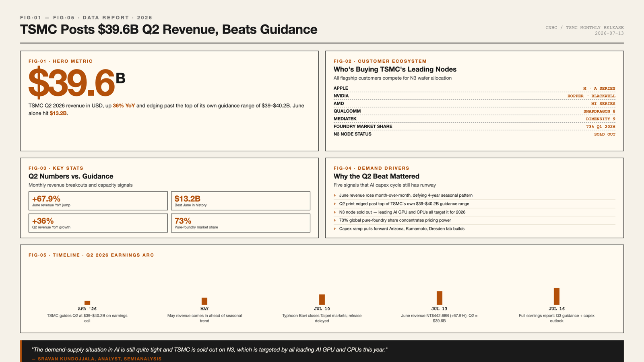Click the 'FIG·01 — FIG·05 · DATA REPORT · 2026' overline
This screenshot has height=362, width=644.
86,18
